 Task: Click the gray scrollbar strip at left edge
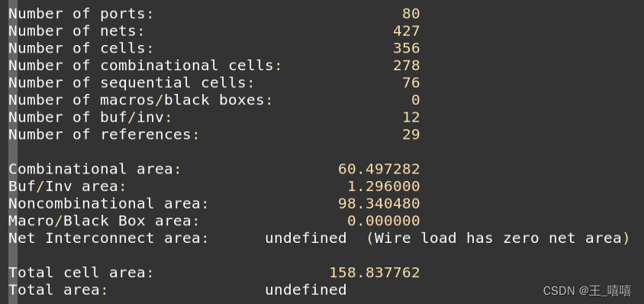pyautogui.click(x=13, y=152)
